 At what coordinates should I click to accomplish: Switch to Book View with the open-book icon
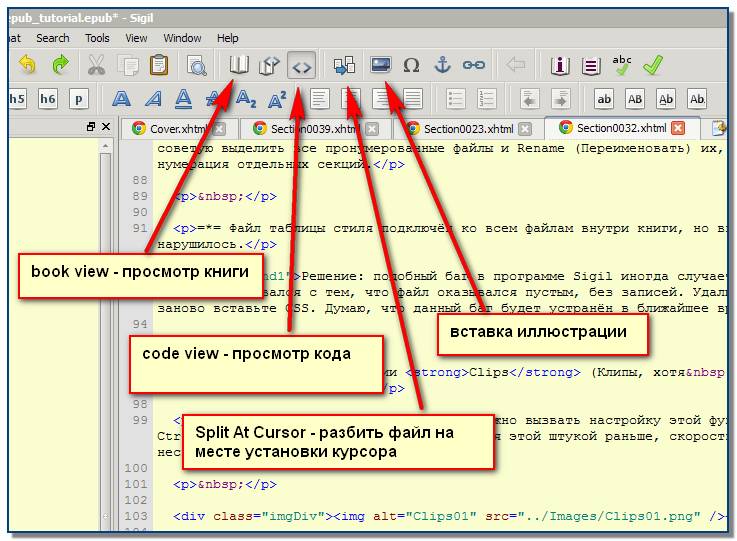point(239,65)
